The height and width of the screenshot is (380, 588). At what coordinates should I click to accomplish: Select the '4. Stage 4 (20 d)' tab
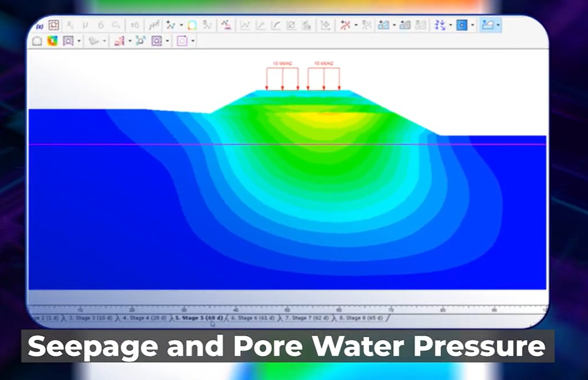(144, 318)
